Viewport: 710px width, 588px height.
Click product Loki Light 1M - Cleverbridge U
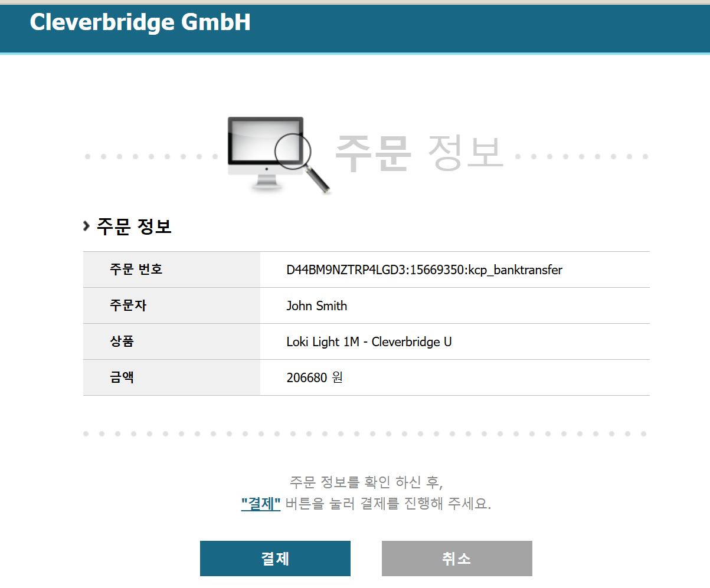tap(369, 342)
